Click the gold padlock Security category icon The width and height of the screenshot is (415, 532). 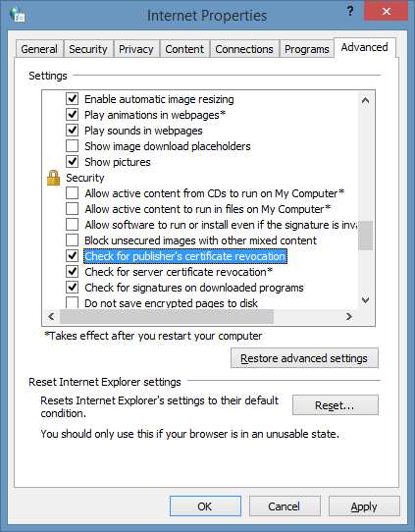[x=53, y=178]
